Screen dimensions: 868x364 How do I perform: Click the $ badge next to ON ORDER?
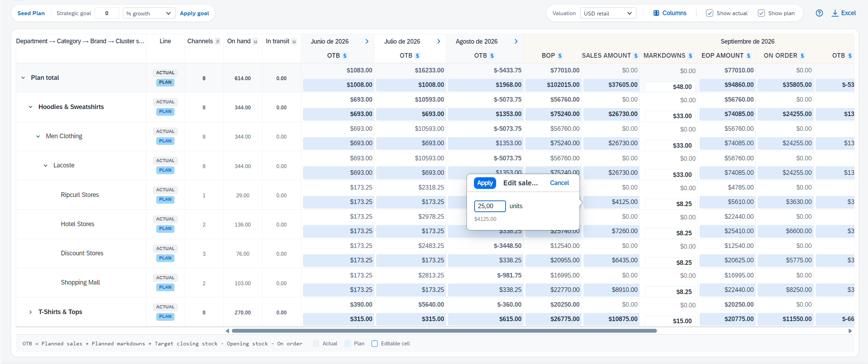pos(802,56)
